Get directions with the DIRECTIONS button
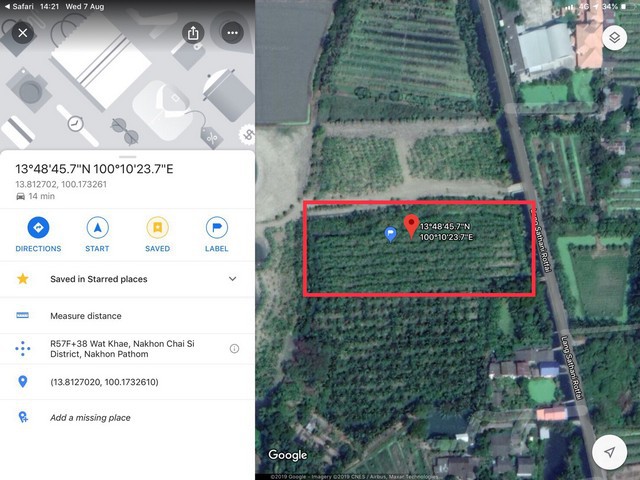The width and height of the screenshot is (640, 480). [x=38, y=235]
